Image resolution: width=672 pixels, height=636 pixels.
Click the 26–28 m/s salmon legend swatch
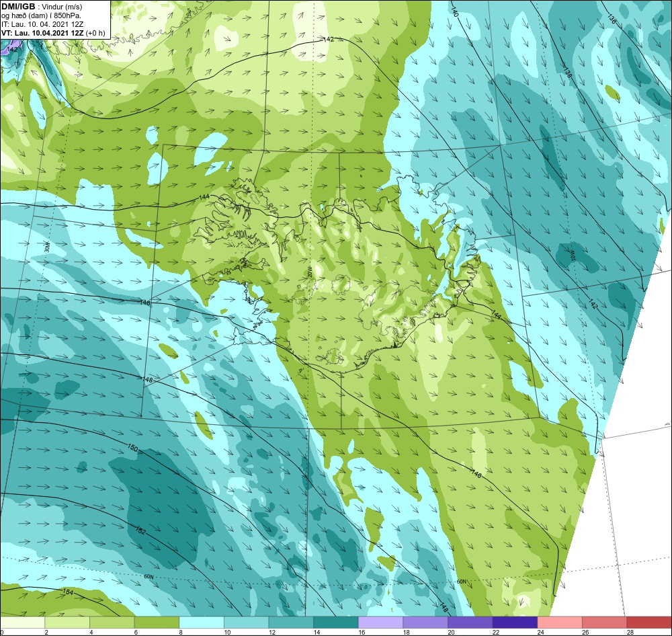tap(604, 623)
